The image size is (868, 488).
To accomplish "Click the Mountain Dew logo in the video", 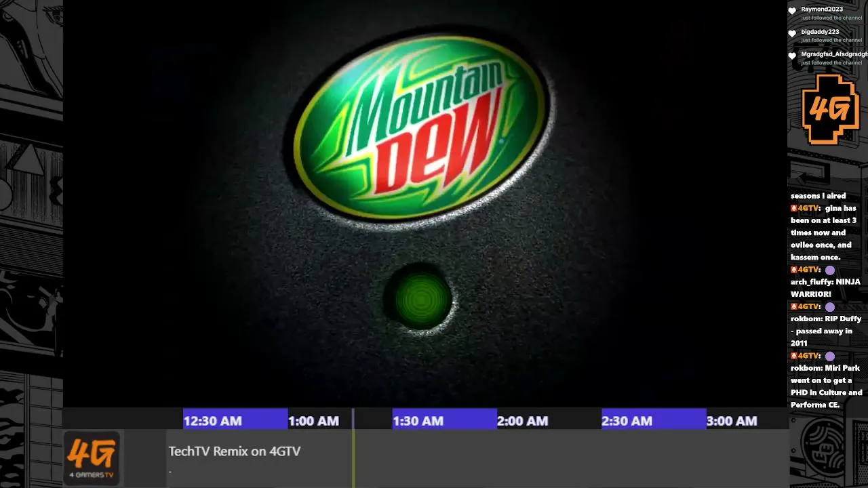I will coord(420,127).
